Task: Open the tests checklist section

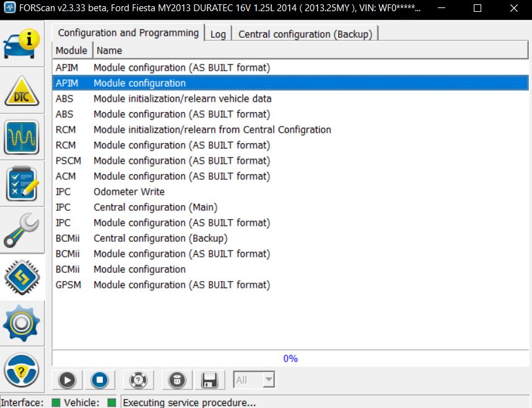Action: (22, 184)
